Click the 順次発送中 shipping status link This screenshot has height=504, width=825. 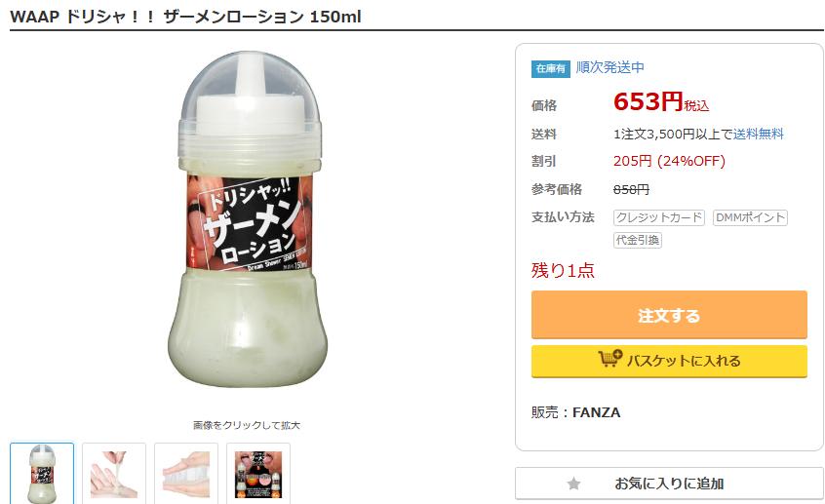click(610, 67)
